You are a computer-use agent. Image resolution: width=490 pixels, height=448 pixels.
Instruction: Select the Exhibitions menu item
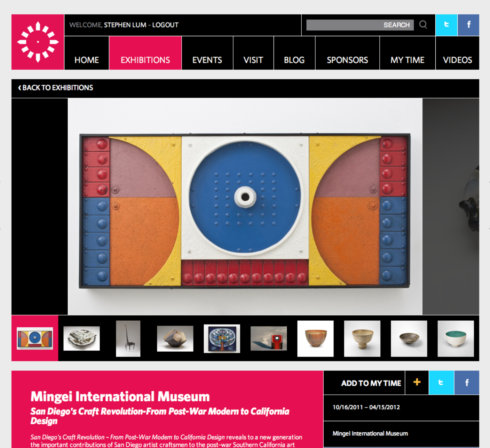click(x=145, y=53)
